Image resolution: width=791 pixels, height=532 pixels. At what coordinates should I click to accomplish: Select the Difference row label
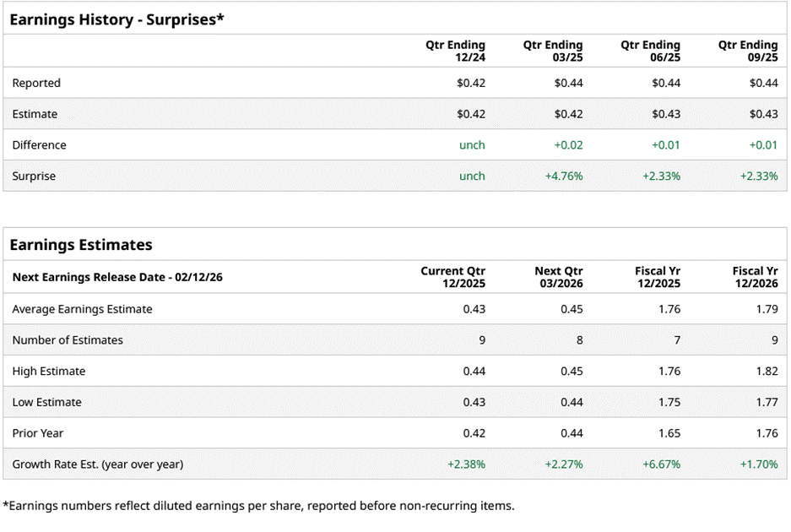click(x=39, y=145)
